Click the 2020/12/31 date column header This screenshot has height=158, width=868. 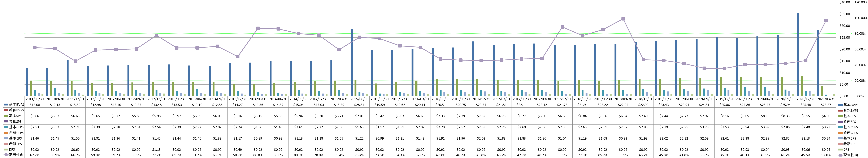[806, 99]
